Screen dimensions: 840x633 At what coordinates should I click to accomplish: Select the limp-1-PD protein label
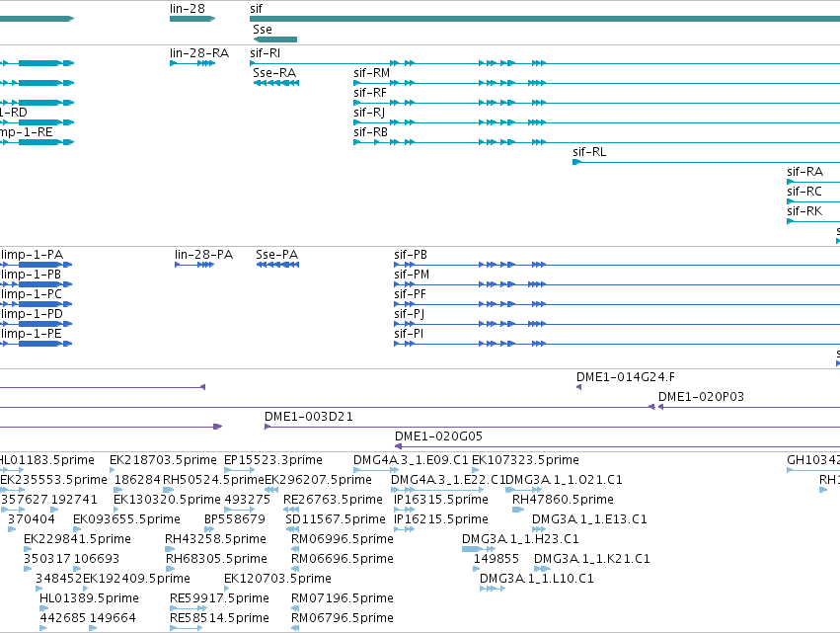coord(32,315)
